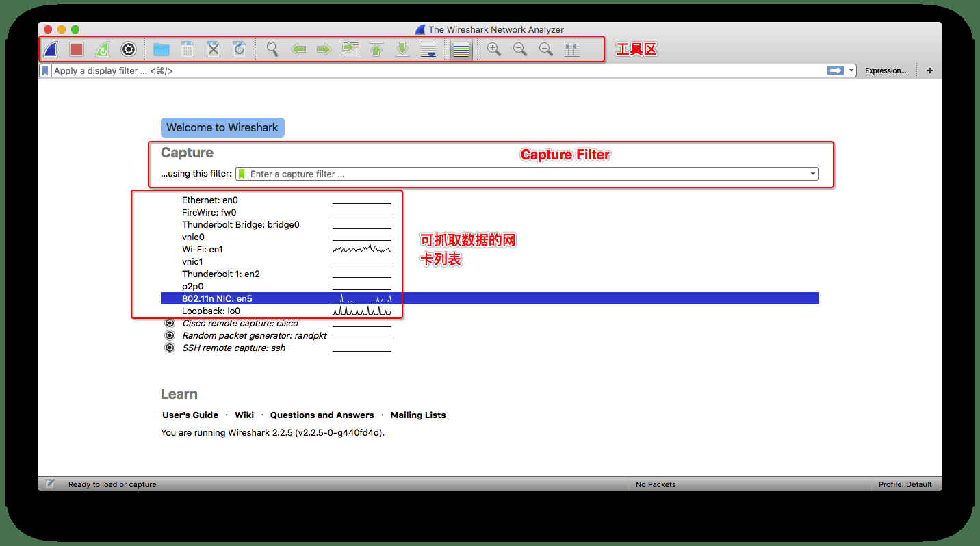Restart the current capture via green fin icon
The image size is (980, 546).
pyautogui.click(x=103, y=49)
